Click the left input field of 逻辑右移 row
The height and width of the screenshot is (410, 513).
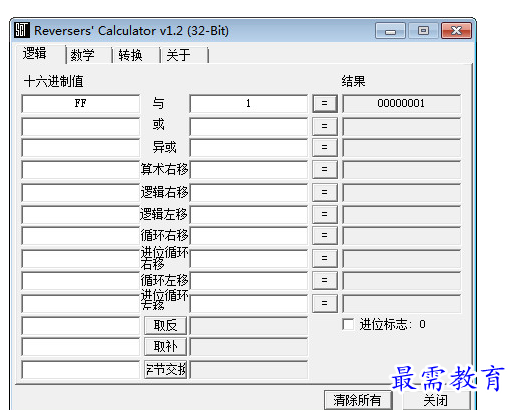81,192
